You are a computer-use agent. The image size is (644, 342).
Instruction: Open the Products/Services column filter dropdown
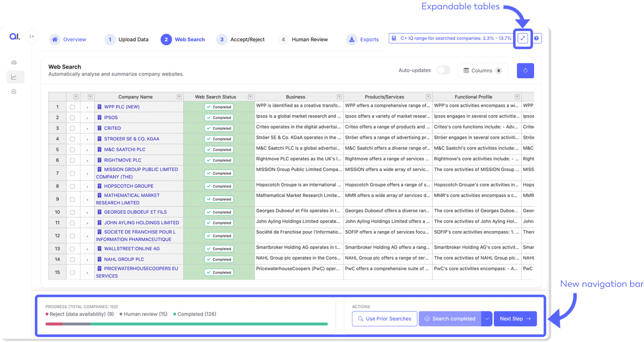[428, 97]
